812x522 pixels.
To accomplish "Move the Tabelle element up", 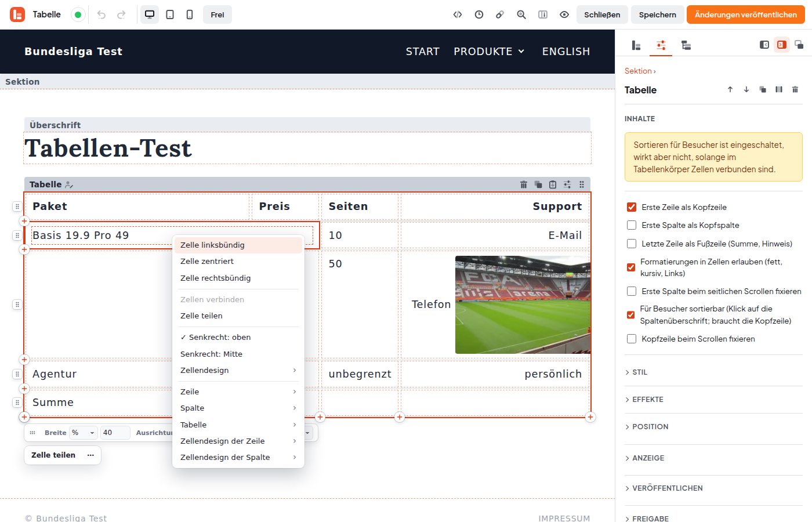I will coord(730,89).
